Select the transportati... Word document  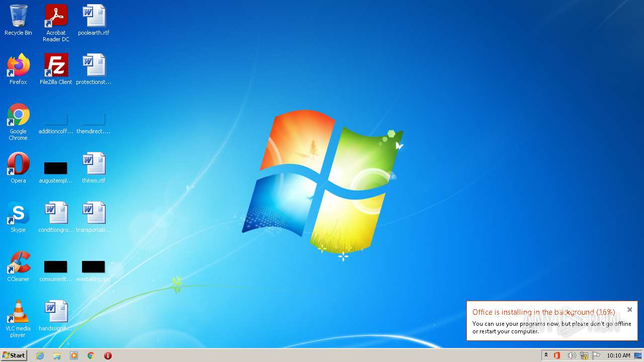[94, 217]
